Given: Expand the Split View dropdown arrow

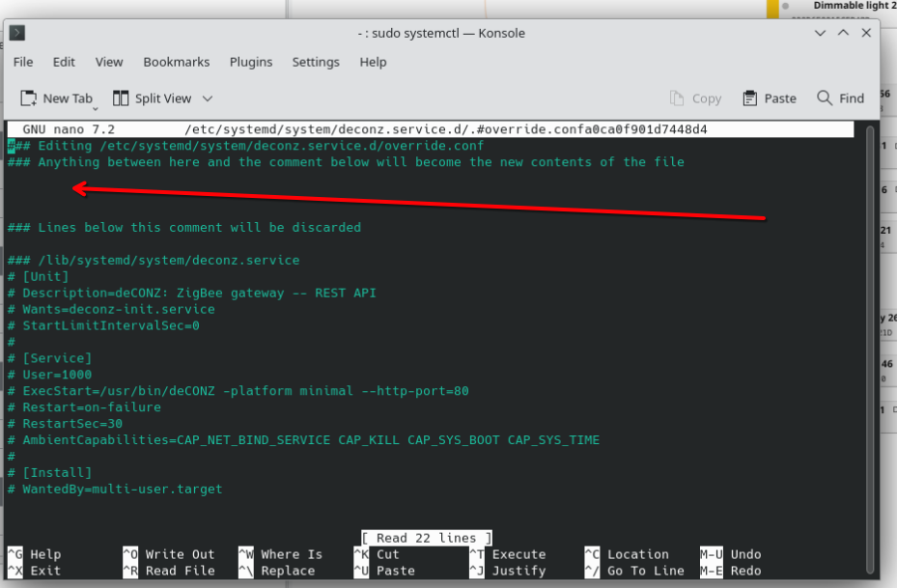Looking at the screenshot, I should point(208,98).
